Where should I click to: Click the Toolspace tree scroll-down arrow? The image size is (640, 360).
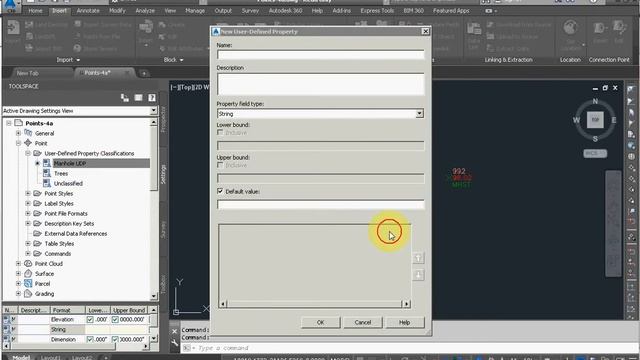(153, 296)
